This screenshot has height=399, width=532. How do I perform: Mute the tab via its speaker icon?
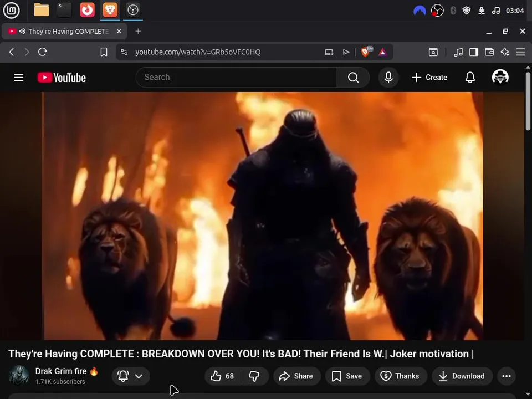click(22, 31)
